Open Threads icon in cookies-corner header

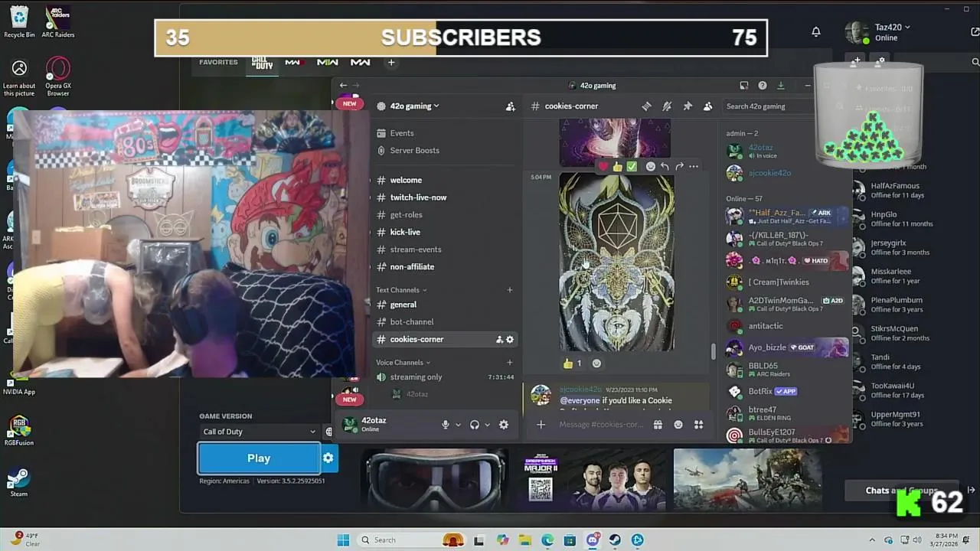[x=646, y=106]
